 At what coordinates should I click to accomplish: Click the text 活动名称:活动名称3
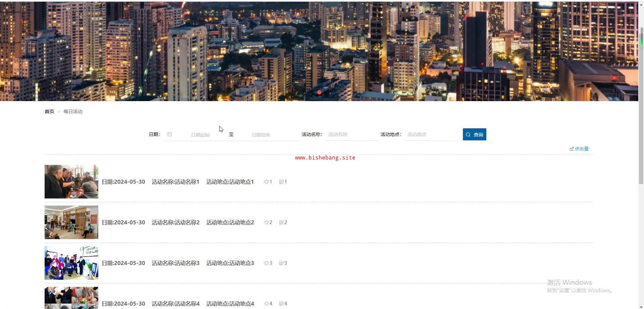point(175,263)
